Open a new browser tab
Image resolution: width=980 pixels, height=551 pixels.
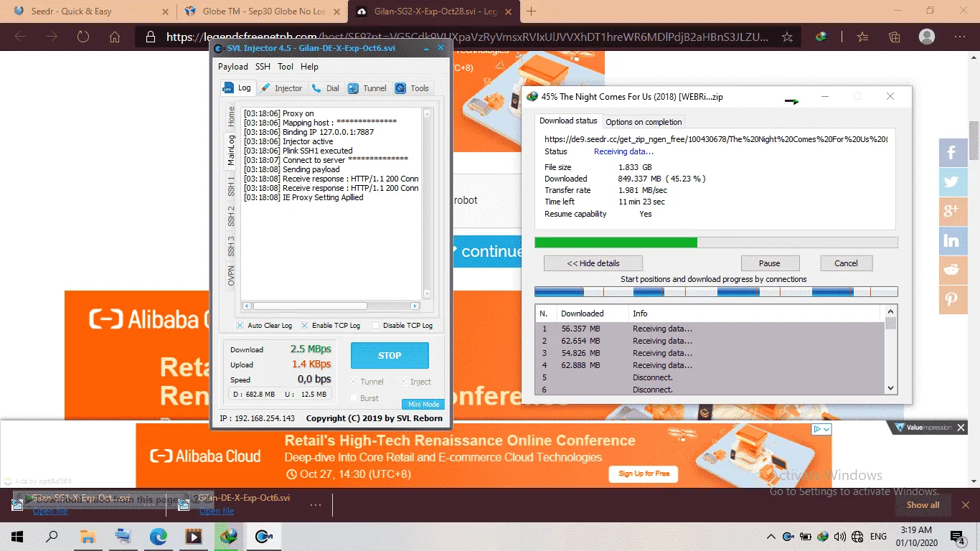click(532, 11)
